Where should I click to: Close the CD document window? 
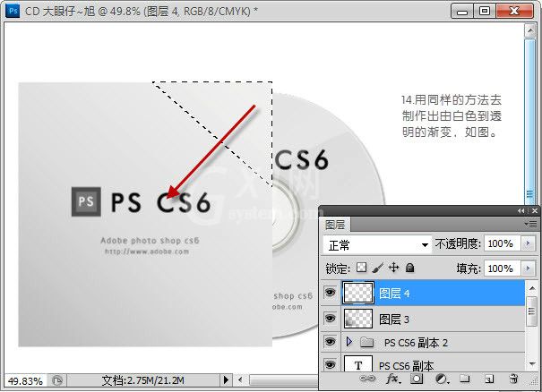(514, 12)
